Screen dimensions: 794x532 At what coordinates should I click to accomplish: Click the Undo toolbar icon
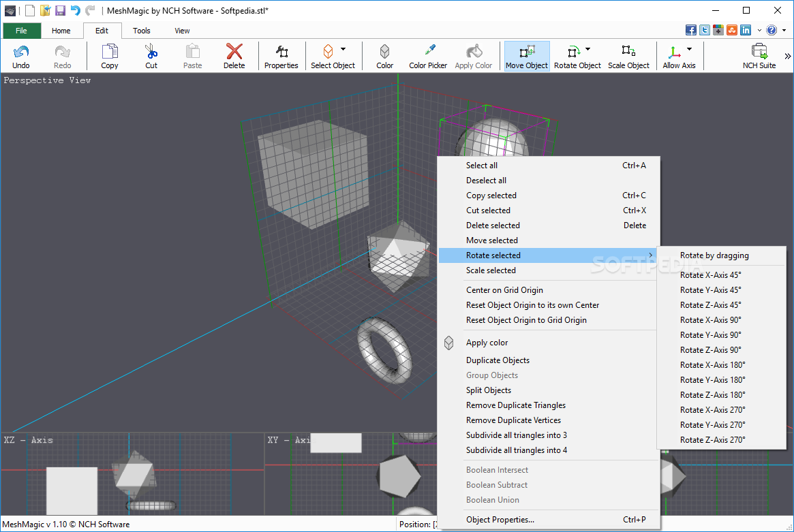pyautogui.click(x=20, y=52)
